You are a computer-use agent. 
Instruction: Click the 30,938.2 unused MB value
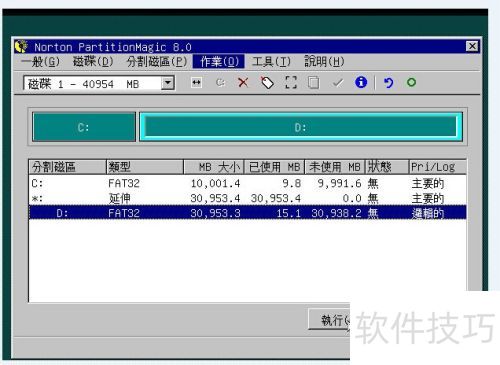tap(336, 213)
